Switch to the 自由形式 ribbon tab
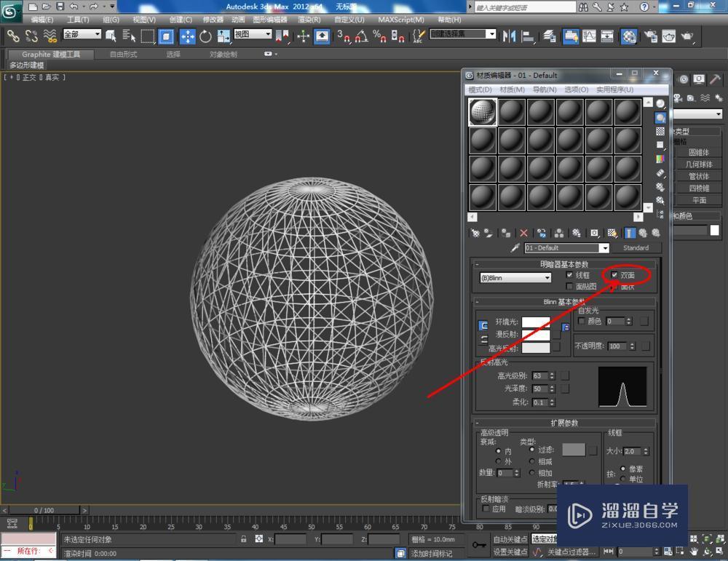728x561 pixels. [x=124, y=53]
